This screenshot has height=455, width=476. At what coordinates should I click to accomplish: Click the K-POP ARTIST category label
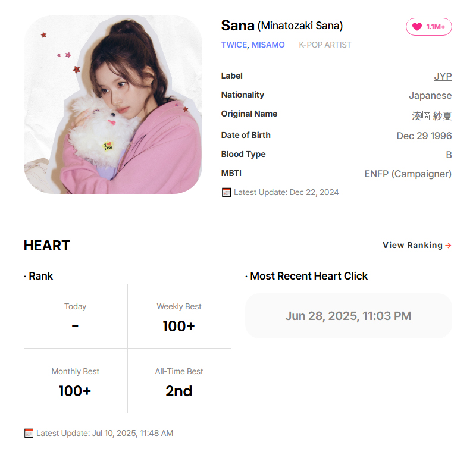(x=325, y=45)
